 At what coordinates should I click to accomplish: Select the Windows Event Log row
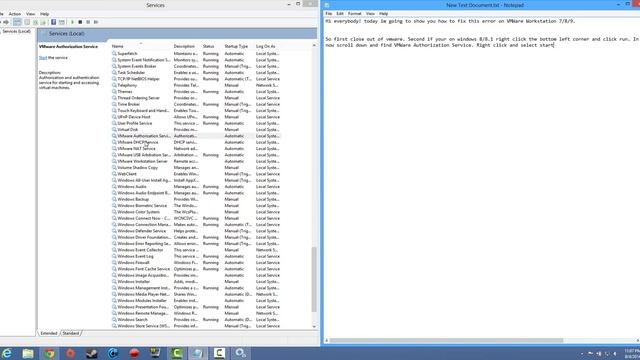(196, 256)
